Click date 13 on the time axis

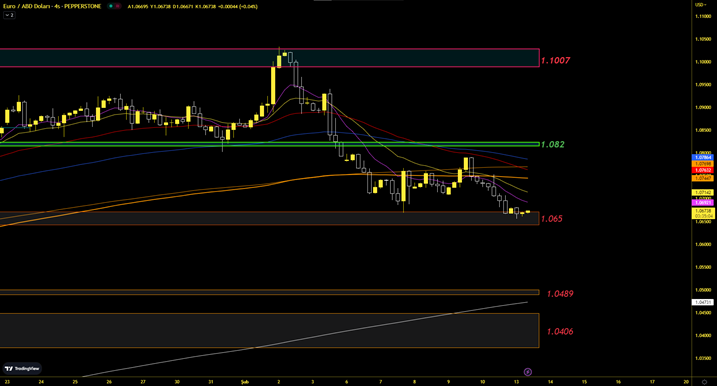516,382
